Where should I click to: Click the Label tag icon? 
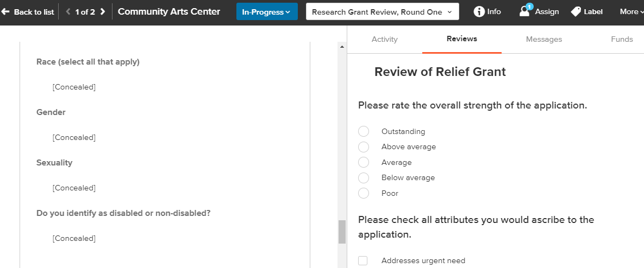click(x=576, y=12)
